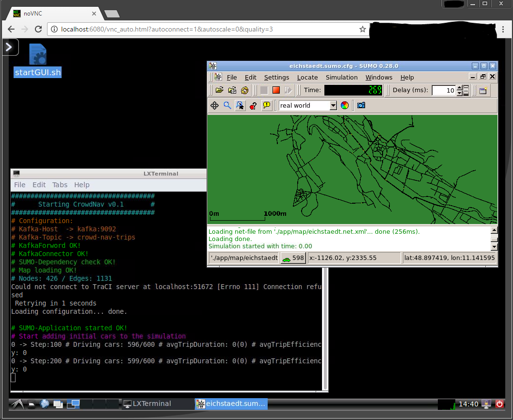This screenshot has width=513, height=420.
Task: Click the red question mark selection icon
Action: [253, 105]
